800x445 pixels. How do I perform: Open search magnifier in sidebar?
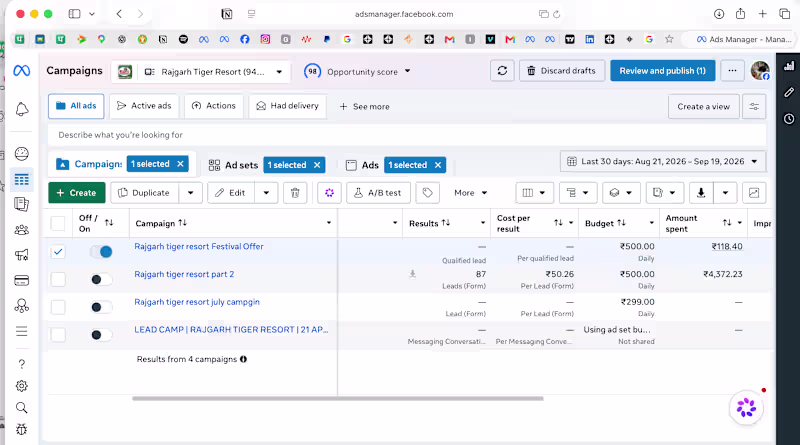coord(21,407)
